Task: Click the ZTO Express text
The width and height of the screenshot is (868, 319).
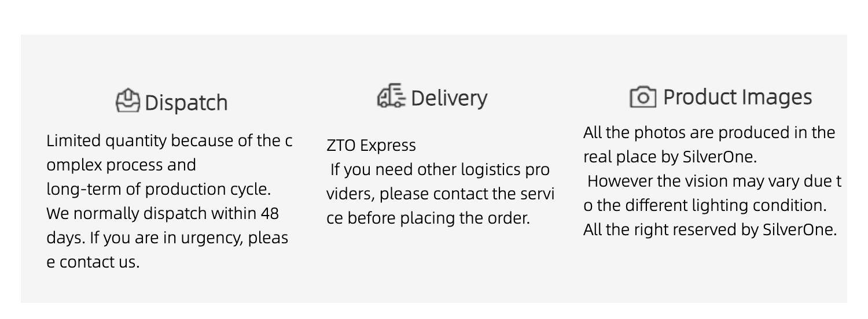Action: 371,146
